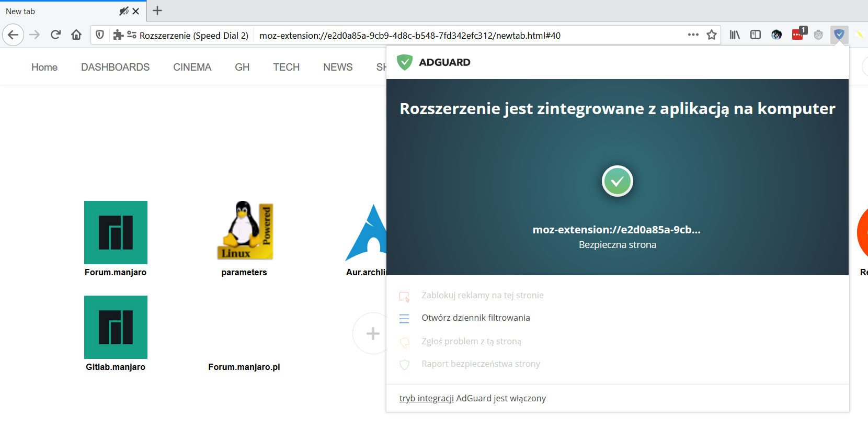Open the Library toolbar icon
The height and width of the screenshot is (439, 868).
coord(735,35)
